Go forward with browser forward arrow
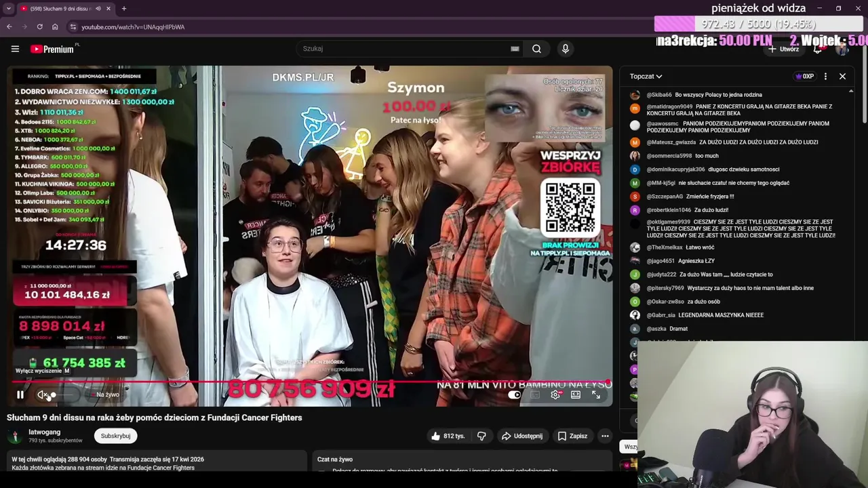This screenshot has width=868, height=488. click(25, 26)
